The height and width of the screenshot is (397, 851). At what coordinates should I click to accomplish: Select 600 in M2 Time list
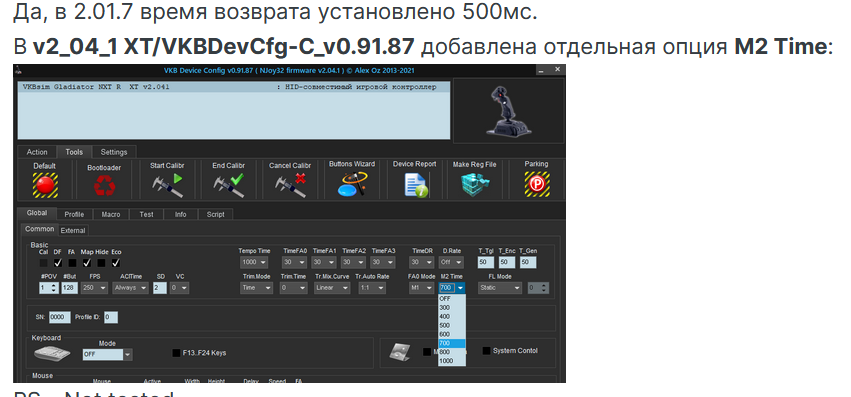452,334
